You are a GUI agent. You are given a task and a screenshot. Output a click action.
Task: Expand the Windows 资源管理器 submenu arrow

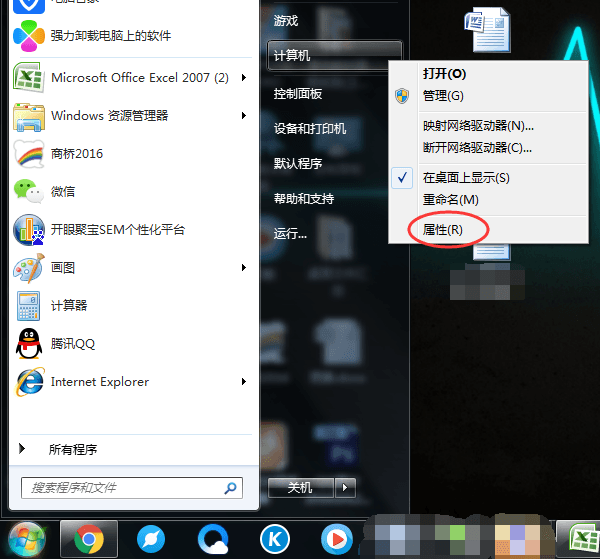tap(244, 116)
